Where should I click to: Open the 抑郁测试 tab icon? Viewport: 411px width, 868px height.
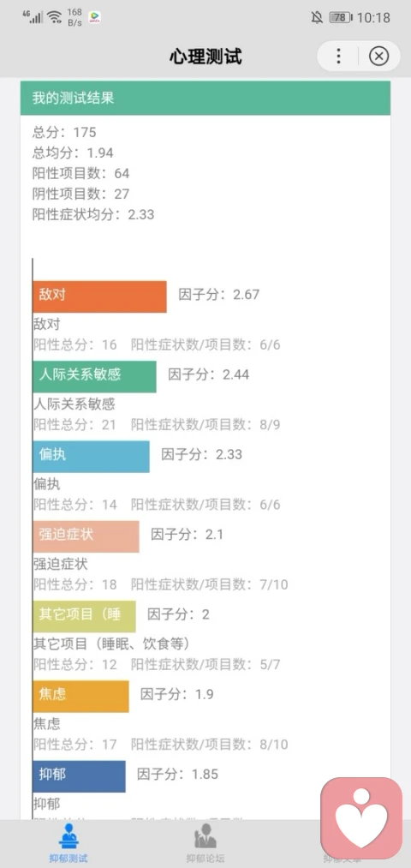click(68, 836)
